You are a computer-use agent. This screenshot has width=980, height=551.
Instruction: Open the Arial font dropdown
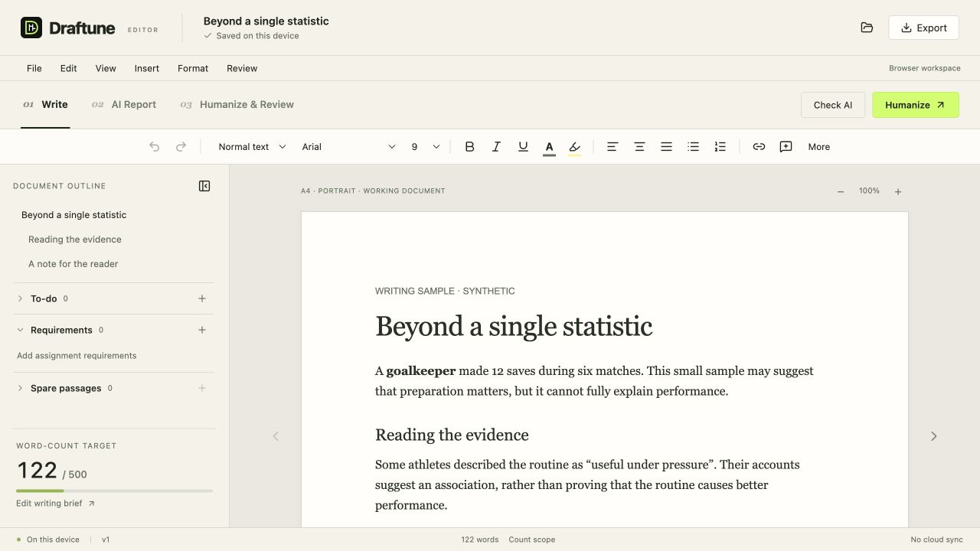[348, 147]
